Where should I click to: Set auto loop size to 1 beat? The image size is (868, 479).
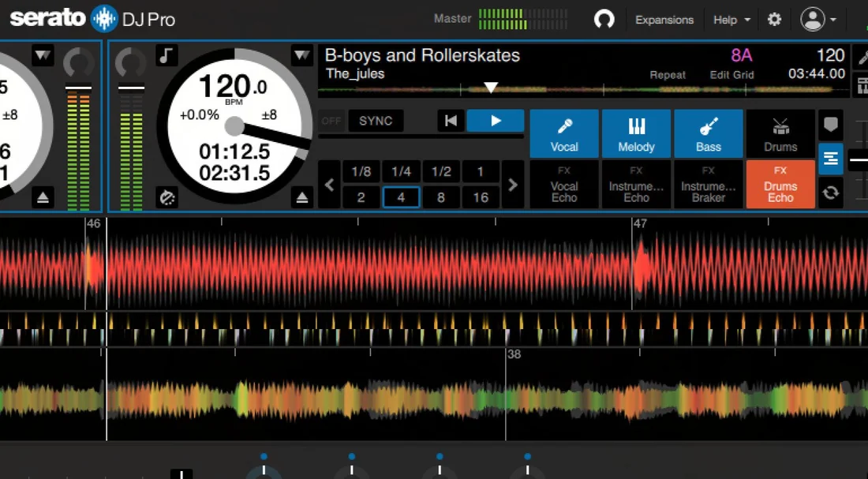tap(481, 172)
